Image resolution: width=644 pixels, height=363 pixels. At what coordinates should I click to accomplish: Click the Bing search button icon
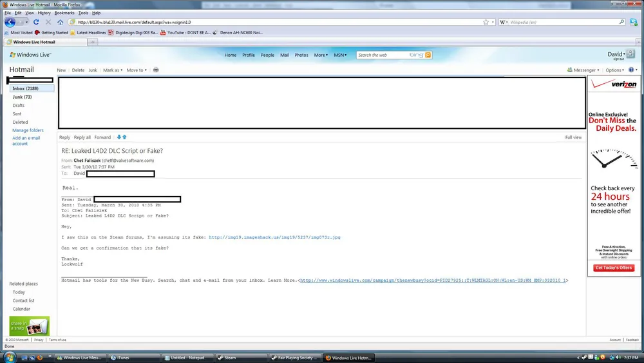(x=428, y=55)
